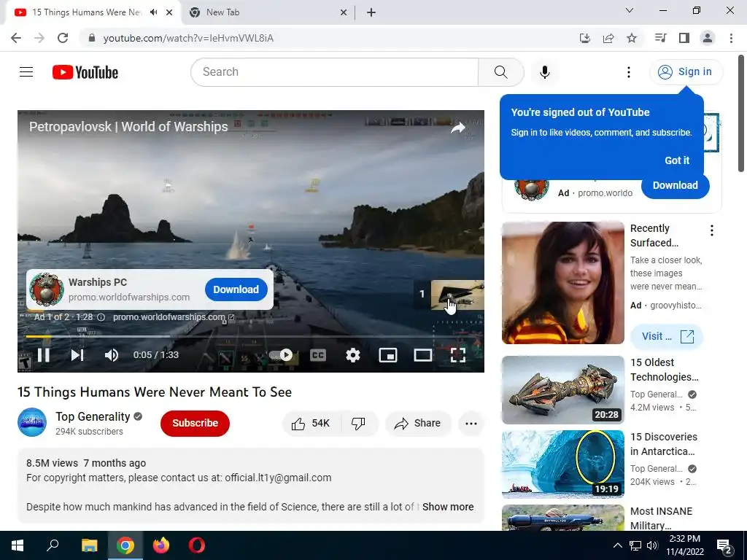Reload the current page

click(63, 38)
